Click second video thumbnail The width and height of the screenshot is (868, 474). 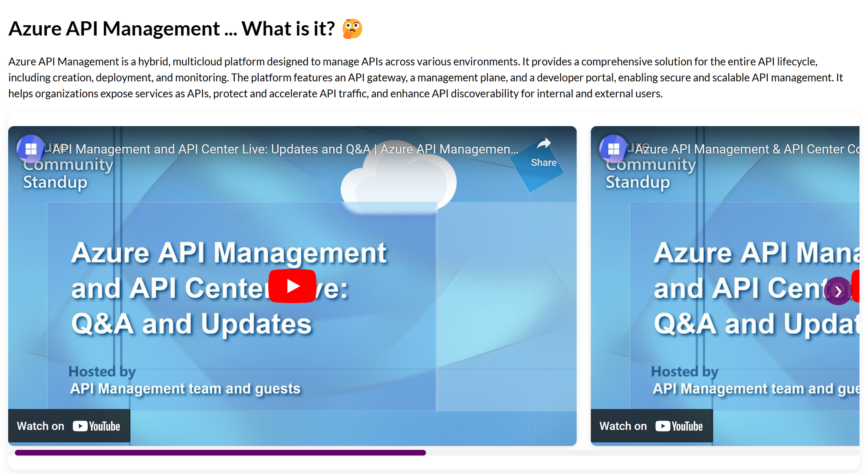(725, 286)
